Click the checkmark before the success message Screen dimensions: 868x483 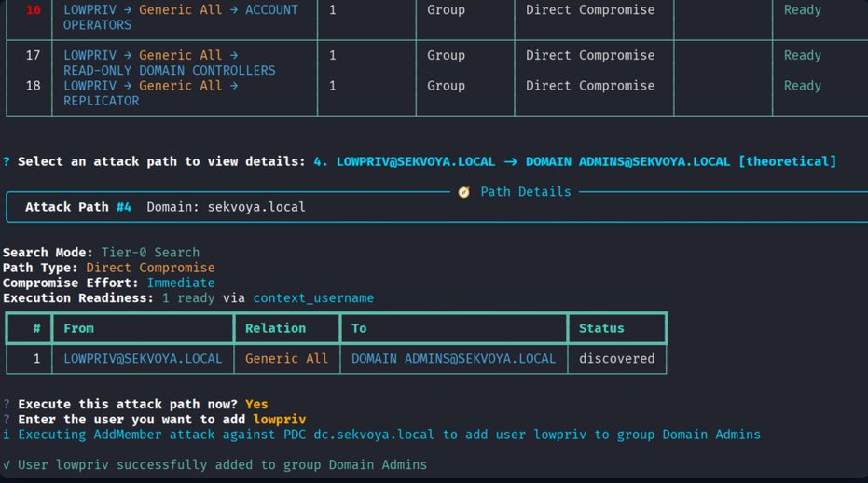click(7, 464)
